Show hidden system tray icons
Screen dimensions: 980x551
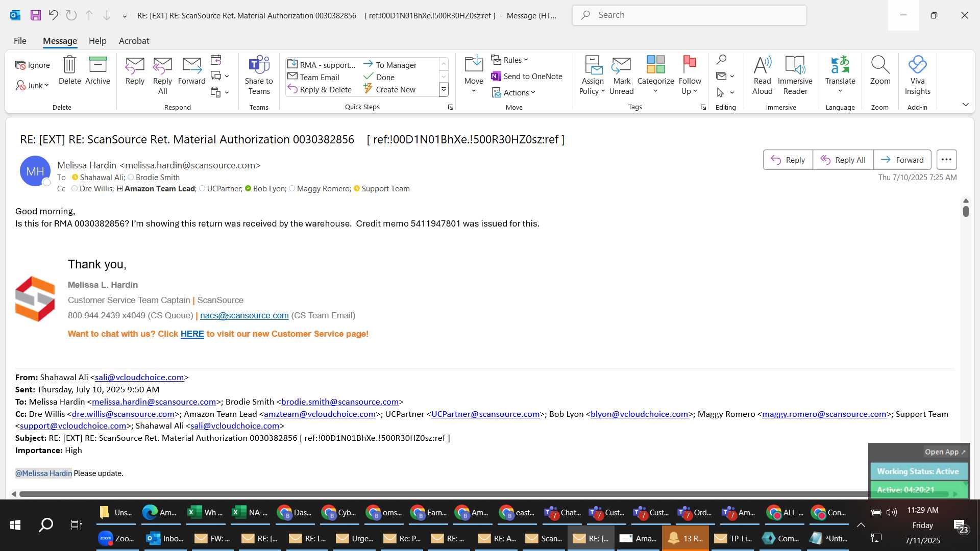[x=861, y=525]
